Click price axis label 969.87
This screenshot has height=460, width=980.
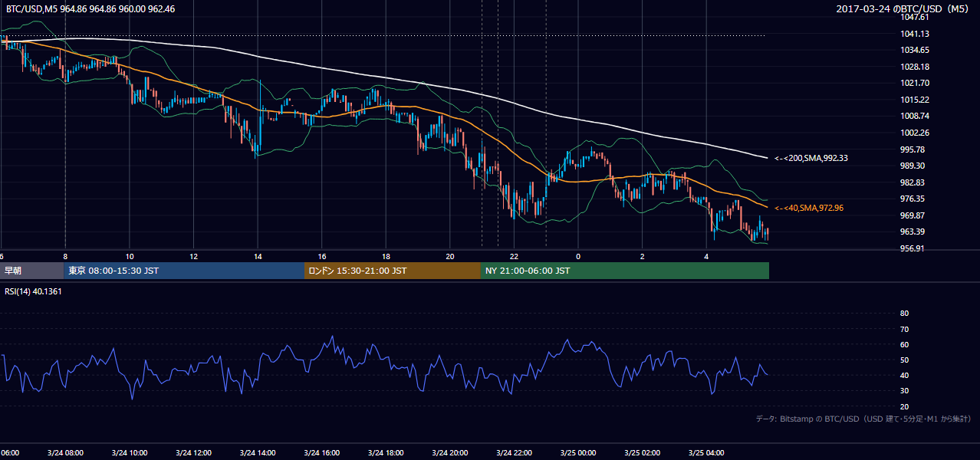(x=913, y=215)
